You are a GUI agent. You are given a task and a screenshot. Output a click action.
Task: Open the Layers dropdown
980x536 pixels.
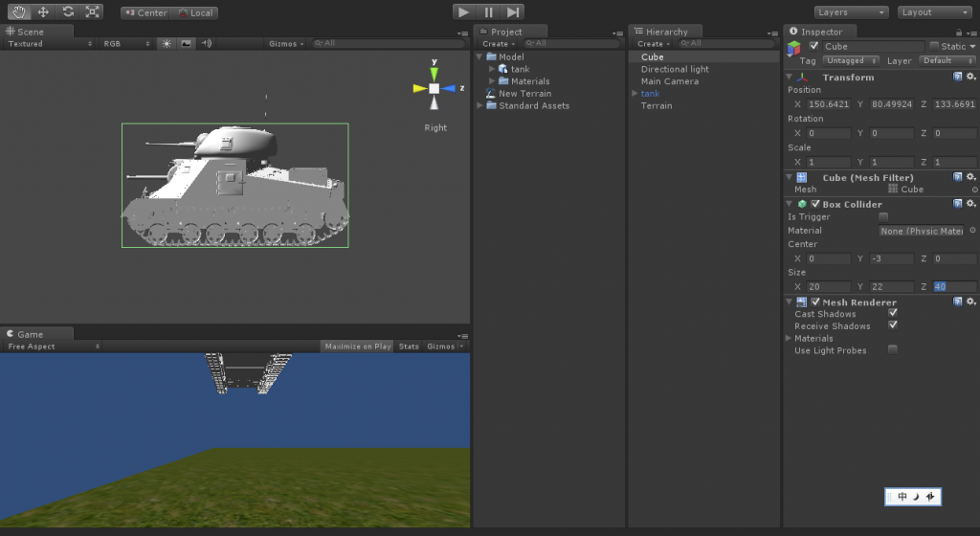(x=851, y=11)
